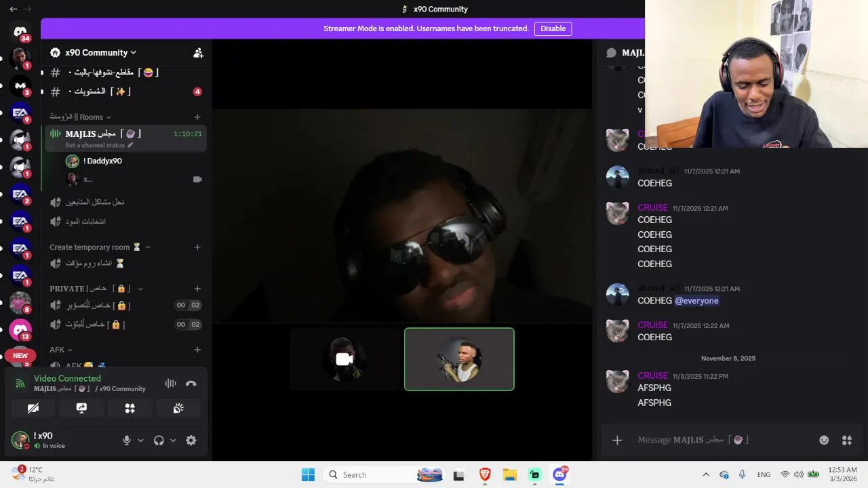Click Set a channel status
868x488 pixels.
[x=95, y=145]
